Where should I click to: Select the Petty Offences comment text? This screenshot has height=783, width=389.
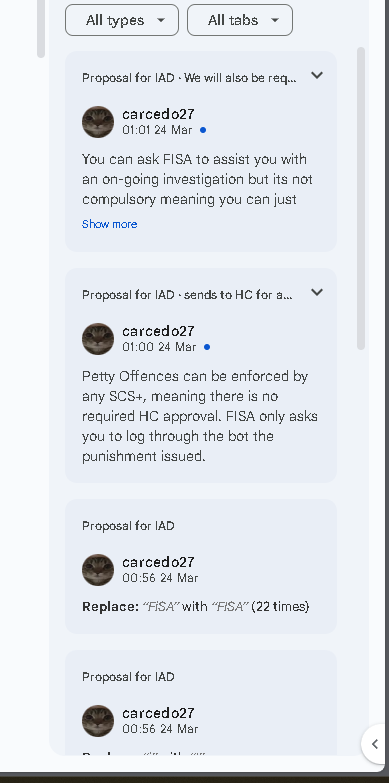pyautogui.click(x=200, y=416)
